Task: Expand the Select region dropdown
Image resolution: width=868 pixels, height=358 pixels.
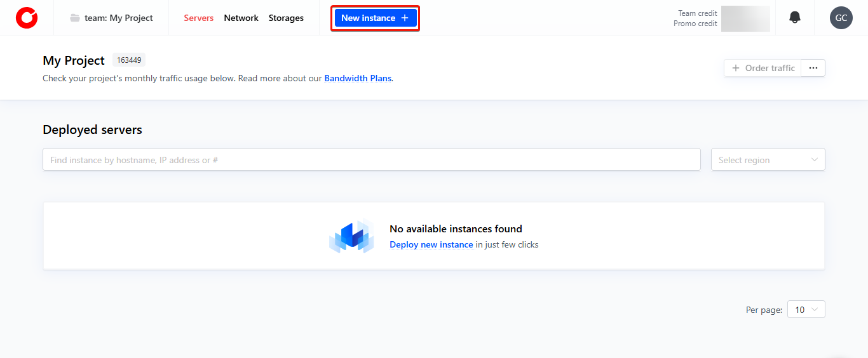Action: point(768,160)
